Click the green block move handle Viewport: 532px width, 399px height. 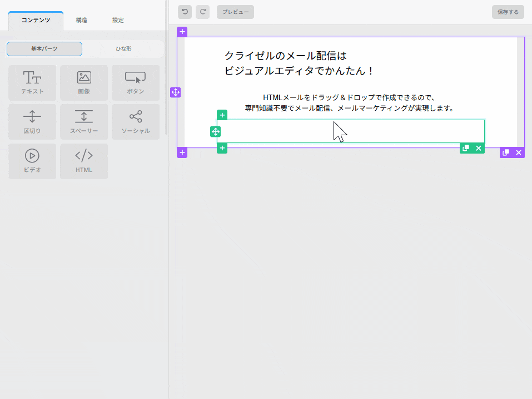pyautogui.click(x=216, y=132)
